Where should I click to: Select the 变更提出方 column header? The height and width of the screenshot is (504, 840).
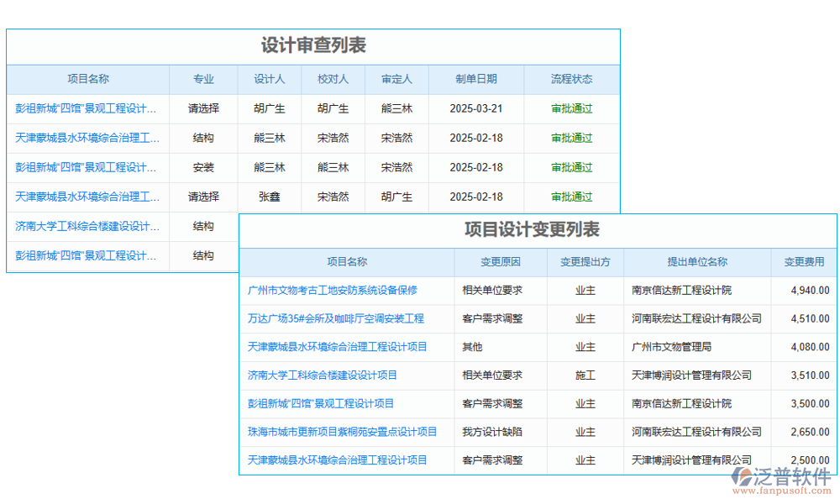point(585,261)
